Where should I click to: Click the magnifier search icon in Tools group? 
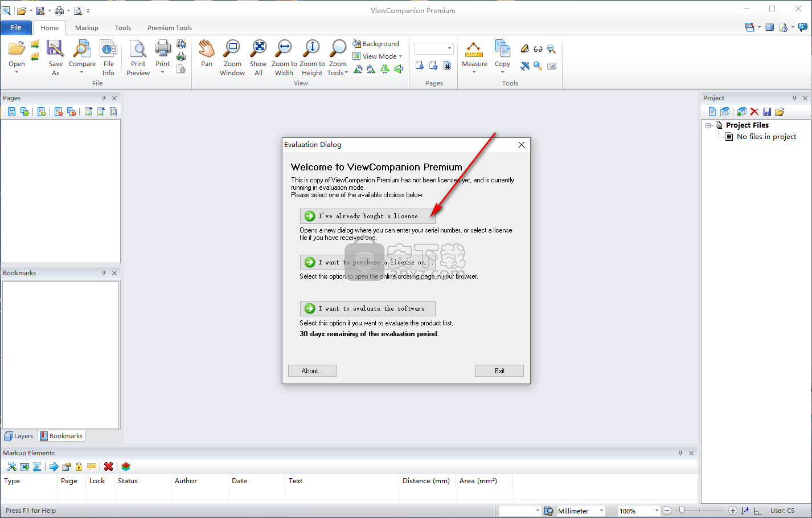538,66
